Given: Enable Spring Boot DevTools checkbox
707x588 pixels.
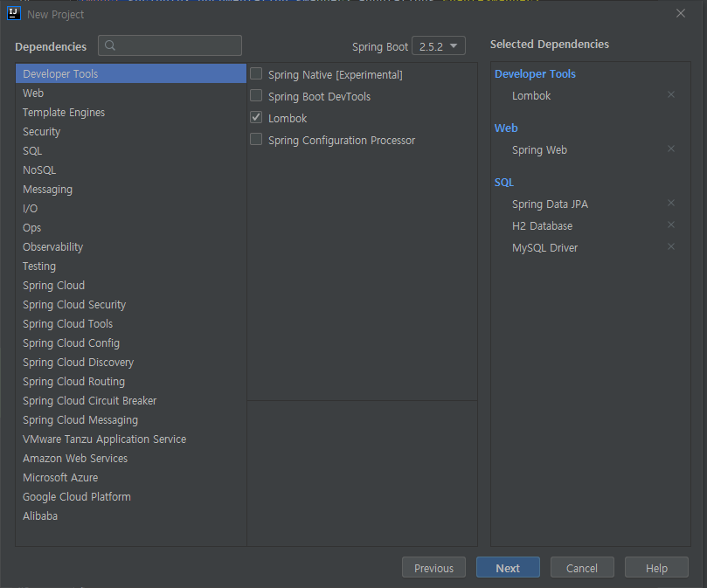Looking at the screenshot, I should pos(256,95).
